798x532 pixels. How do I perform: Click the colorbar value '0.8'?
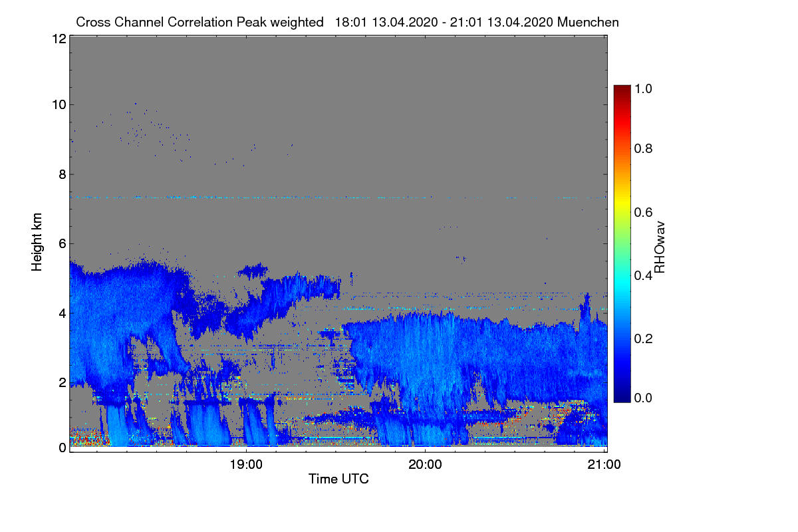[642, 149]
